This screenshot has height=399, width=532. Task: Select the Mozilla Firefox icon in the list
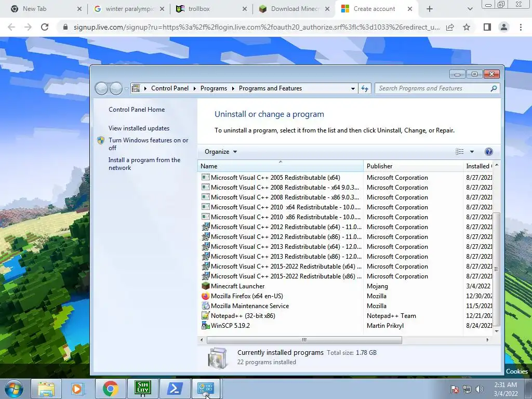tap(205, 296)
